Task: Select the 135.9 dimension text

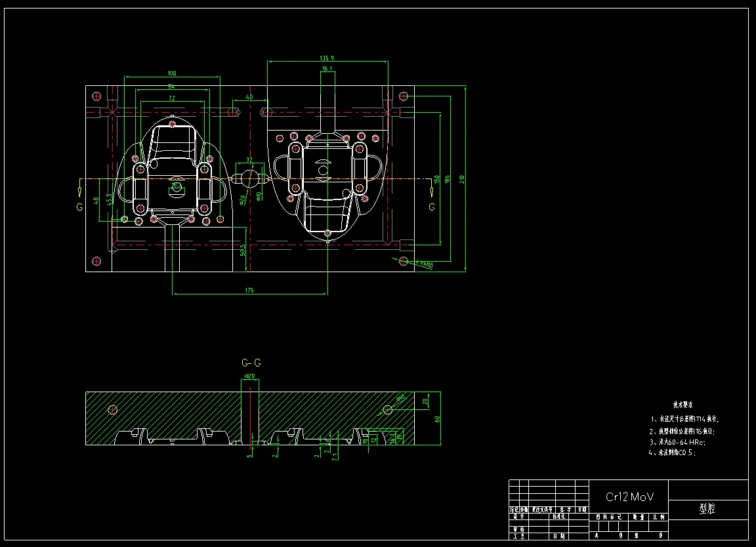Action: (x=327, y=58)
